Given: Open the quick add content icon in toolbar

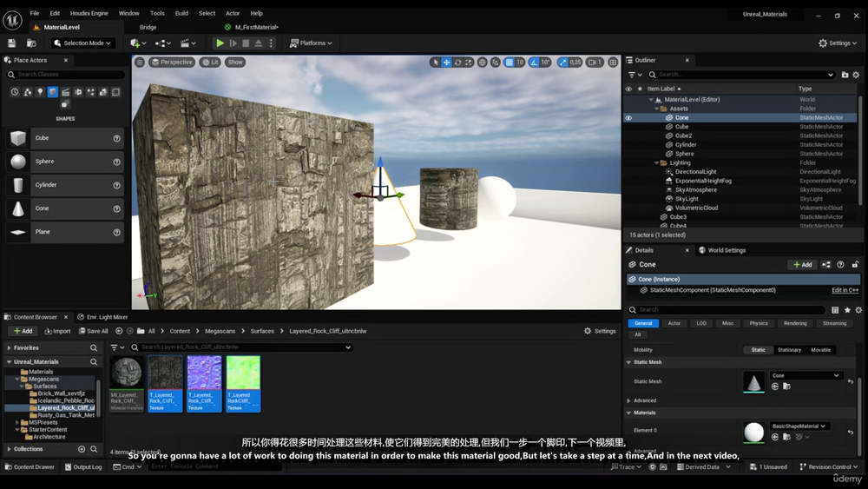Looking at the screenshot, I should pyautogui.click(x=138, y=43).
